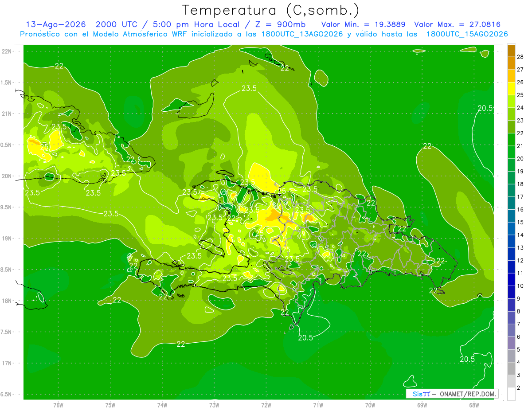
Task: Click the 'Z = 900mb' pressure level text
Action: 281,24
